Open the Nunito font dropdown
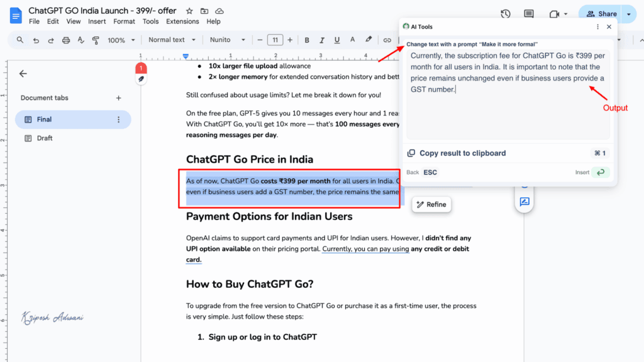 pos(228,40)
